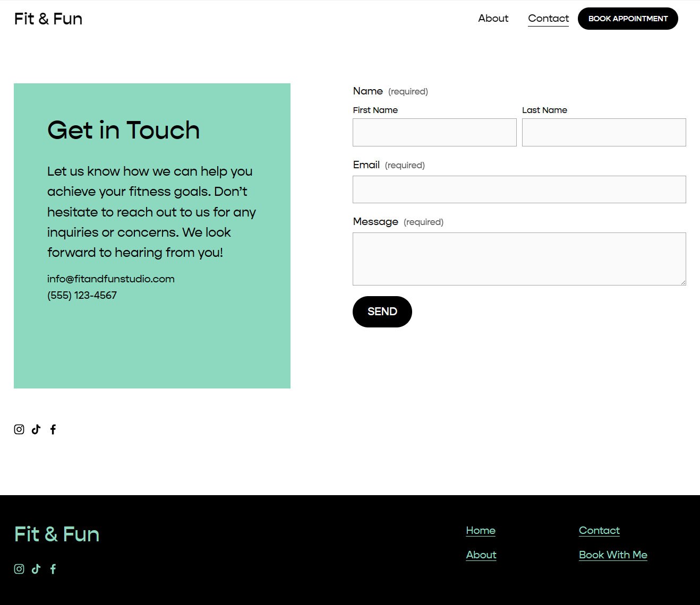Go to the About page from top navigation
This screenshot has height=605, width=700.
point(493,19)
